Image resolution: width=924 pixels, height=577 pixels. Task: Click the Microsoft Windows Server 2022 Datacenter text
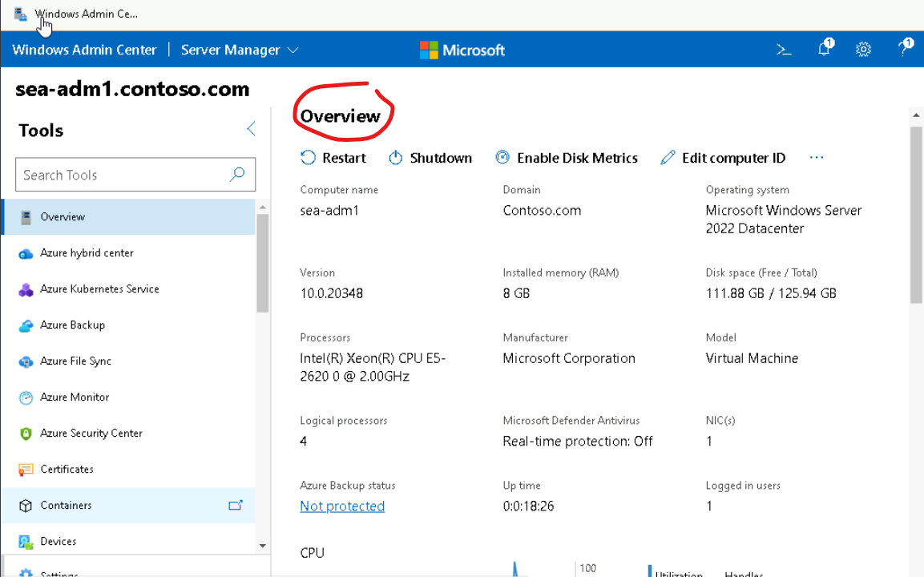(x=784, y=220)
